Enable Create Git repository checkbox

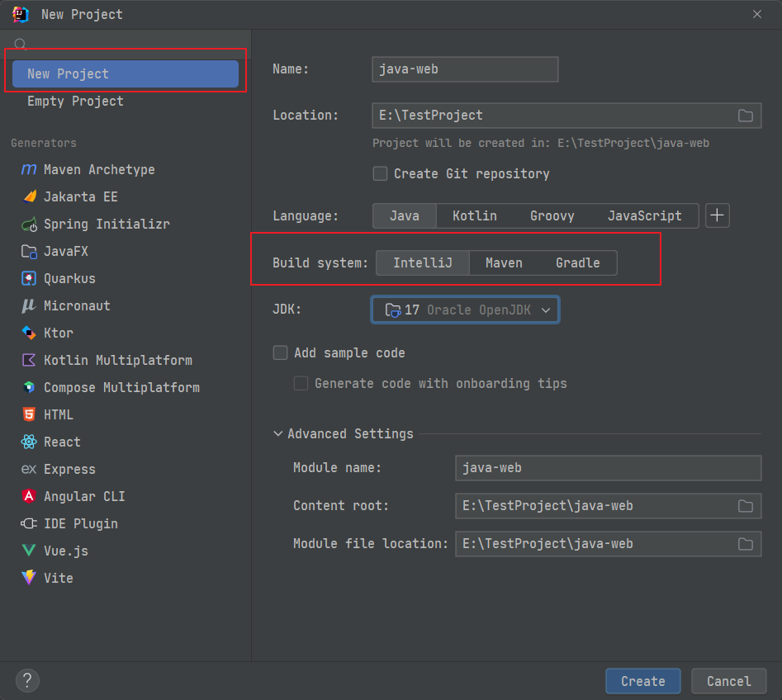pyautogui.click(x=380, y=173)
